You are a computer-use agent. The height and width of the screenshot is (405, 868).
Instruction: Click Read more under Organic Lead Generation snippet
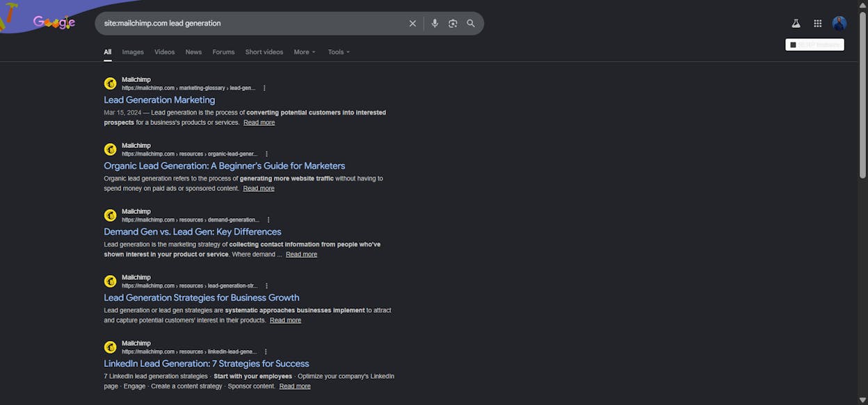(259, 188)
